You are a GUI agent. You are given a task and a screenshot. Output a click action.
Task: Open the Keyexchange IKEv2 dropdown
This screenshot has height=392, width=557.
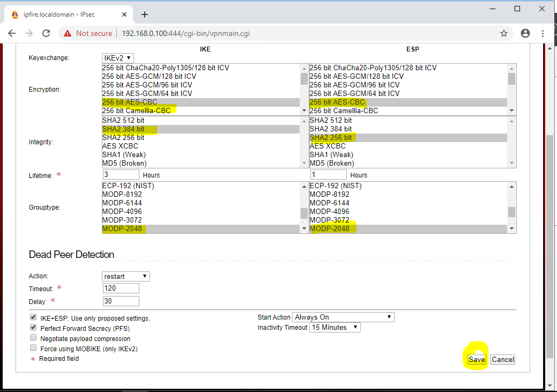(117, 57)
